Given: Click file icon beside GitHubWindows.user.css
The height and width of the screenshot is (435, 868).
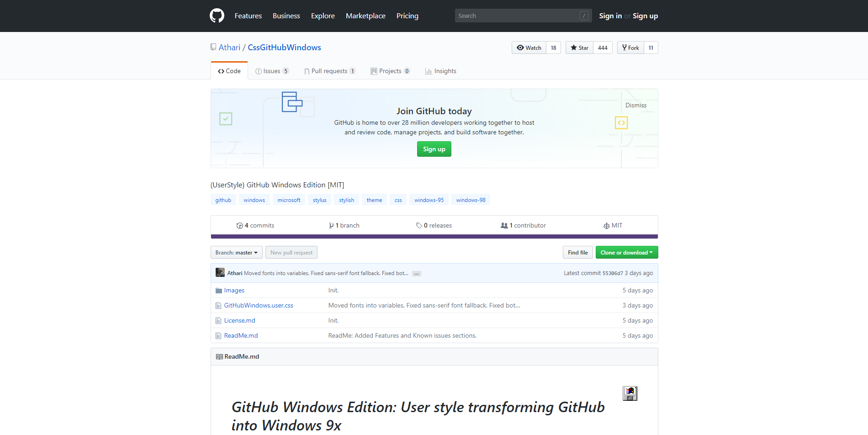Looking at the screenshot, I should 218,305.
